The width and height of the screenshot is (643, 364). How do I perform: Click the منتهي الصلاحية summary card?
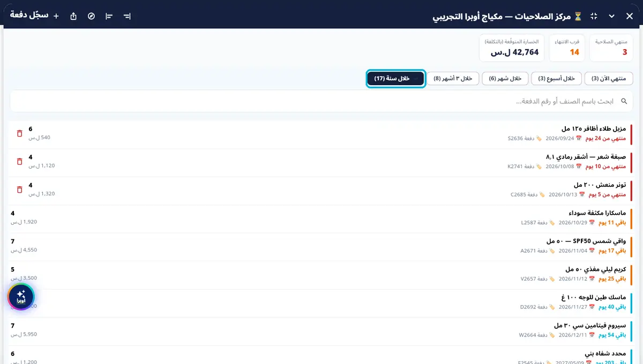[x=611, y=48]
